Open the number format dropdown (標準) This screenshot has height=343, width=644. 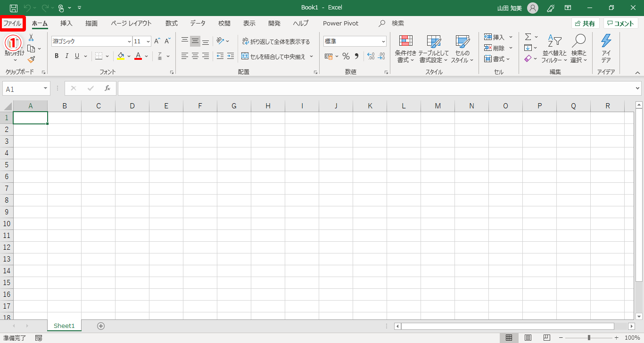[x=383, y=41]
